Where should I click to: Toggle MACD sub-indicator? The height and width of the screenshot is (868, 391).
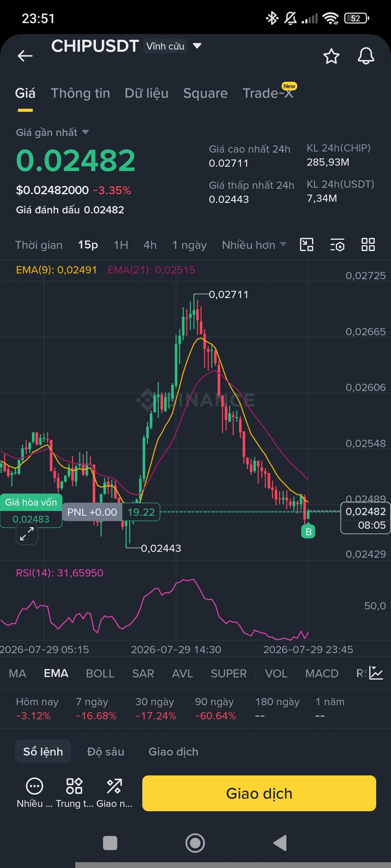pyautogui.click(x=322, y=673)
